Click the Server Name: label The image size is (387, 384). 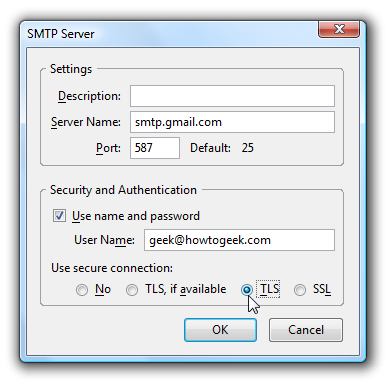pyautogui.click(x=86, y=122)
